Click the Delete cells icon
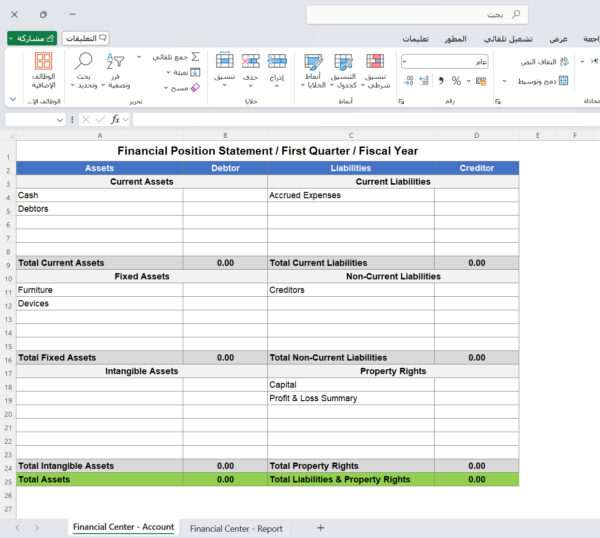This screenshot has width=600, height=538. (x=250, y=66)
